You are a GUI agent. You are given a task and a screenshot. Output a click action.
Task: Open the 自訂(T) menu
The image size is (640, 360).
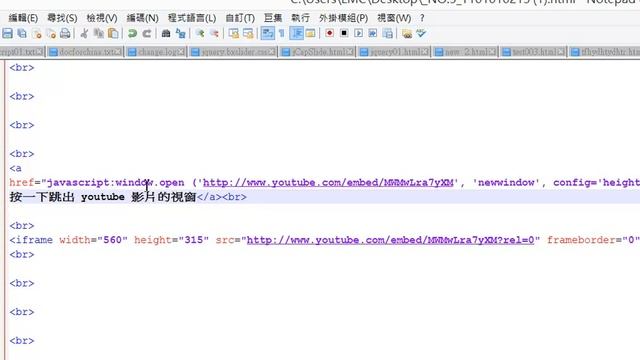pyautogui.click(x=240, y=18)
